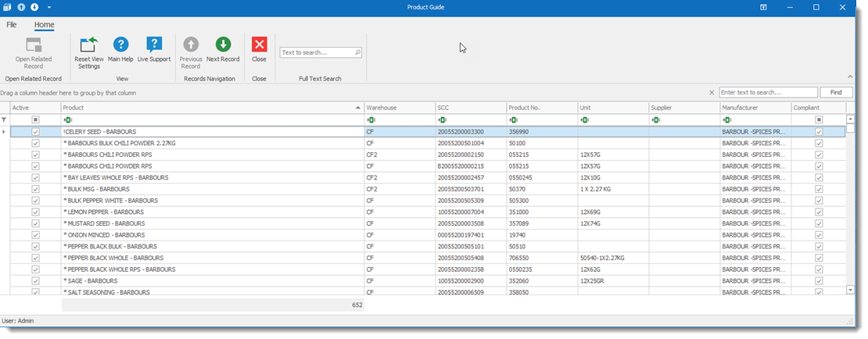Open the quick access toolbar dropdown
The height and width of the screenshot is (339, 868).
coord(49,7)
